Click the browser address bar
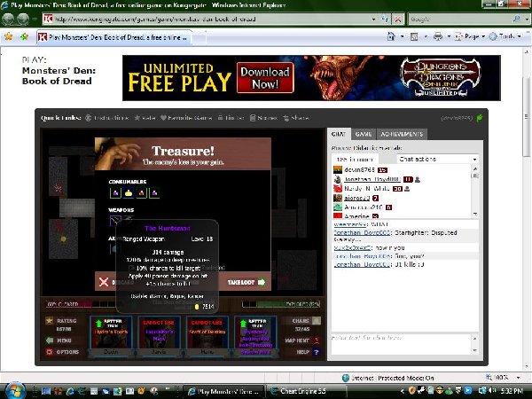This screenshot has width=532, height=399. [x=207, y=19]
